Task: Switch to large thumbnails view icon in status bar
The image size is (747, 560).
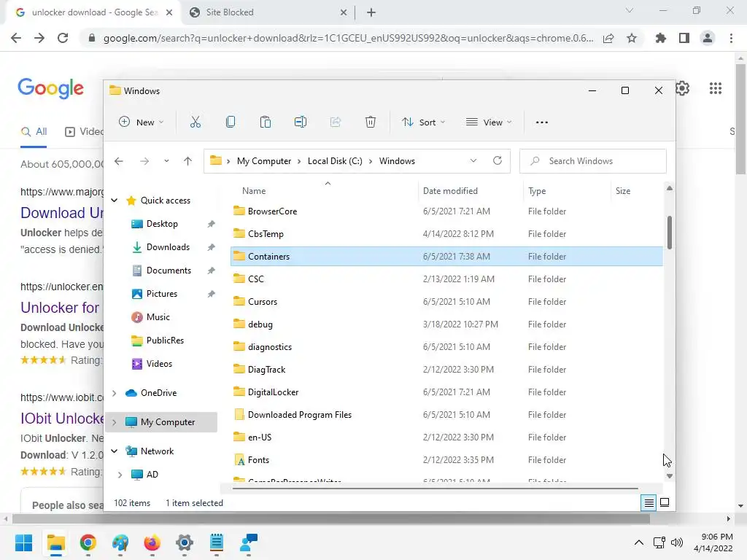Action: click(665, 502)
